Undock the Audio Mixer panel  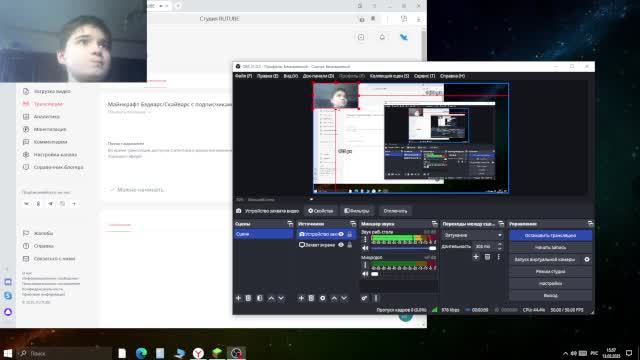click(435, 224)
